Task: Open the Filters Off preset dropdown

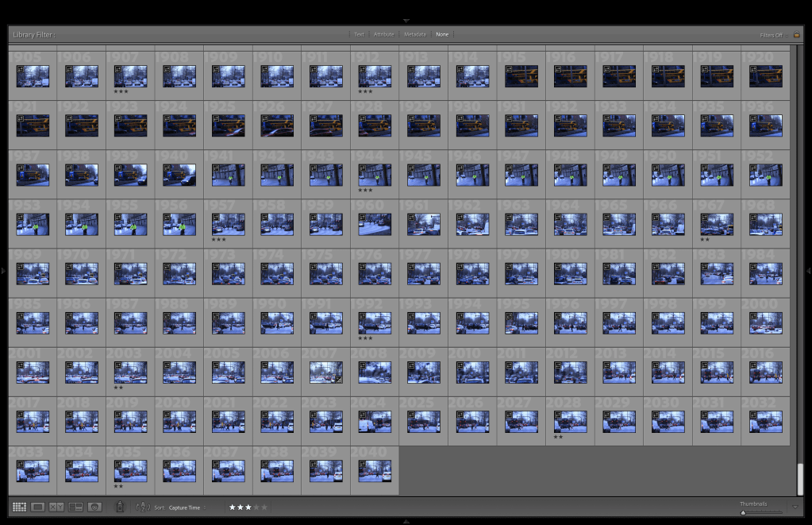Action: point(772,35)
